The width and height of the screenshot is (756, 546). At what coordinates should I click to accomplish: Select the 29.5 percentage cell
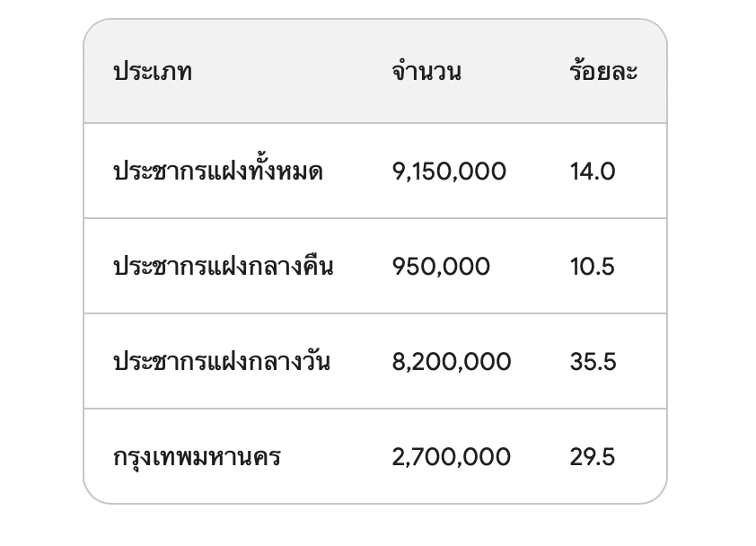[593, 457]
